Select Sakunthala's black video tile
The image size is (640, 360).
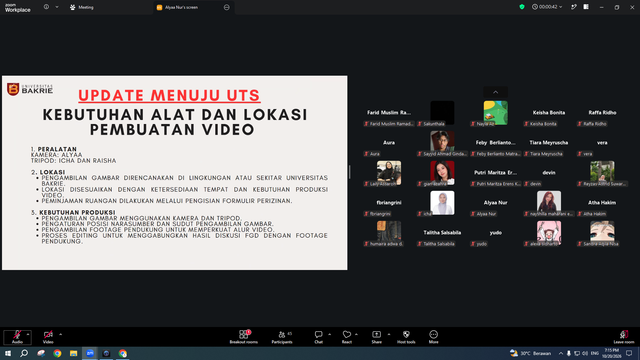click(x=442, y=113)
